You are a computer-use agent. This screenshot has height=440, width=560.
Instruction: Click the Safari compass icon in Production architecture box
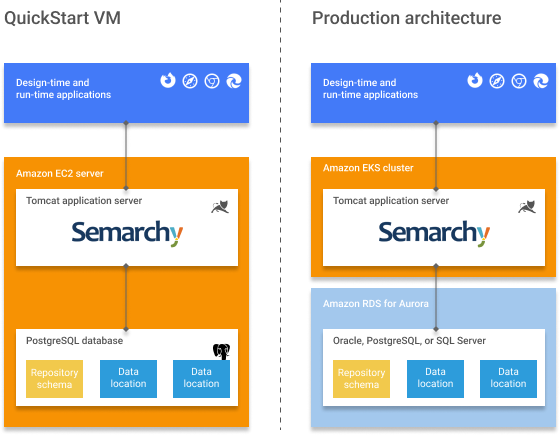click(497, 81)
